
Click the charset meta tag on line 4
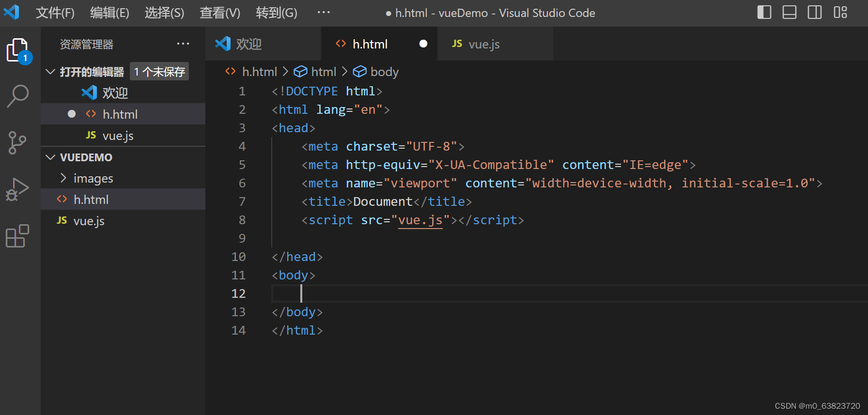(x=383, y=146)
